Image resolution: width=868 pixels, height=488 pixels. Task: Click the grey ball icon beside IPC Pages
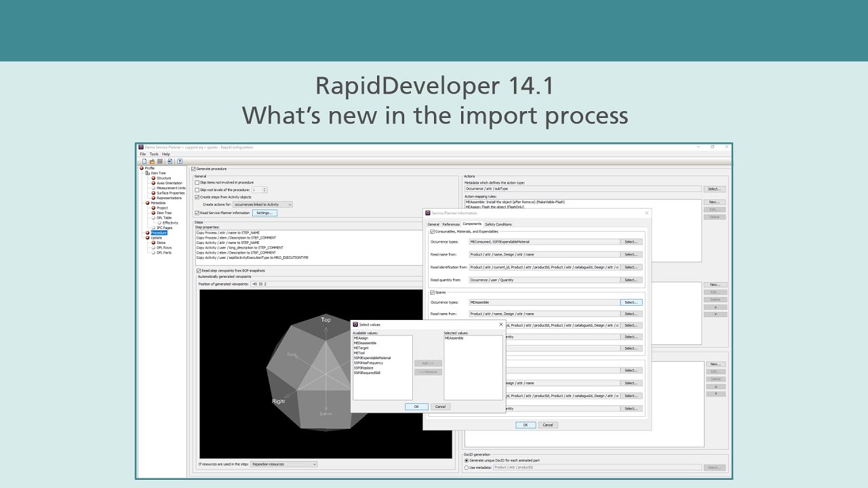click(153, 228)
